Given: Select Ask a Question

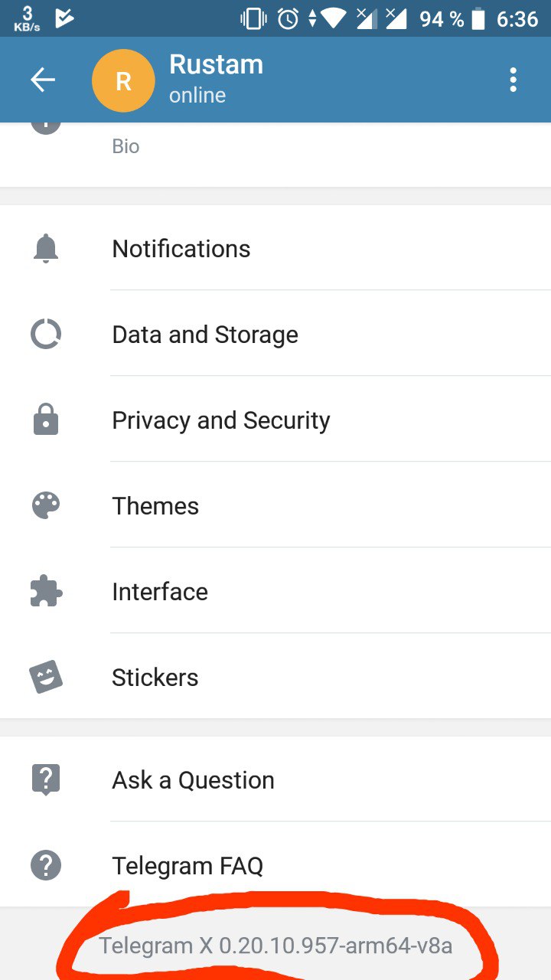Looking at the screenshot, I should pyautogui.click(x=193, y=780).
